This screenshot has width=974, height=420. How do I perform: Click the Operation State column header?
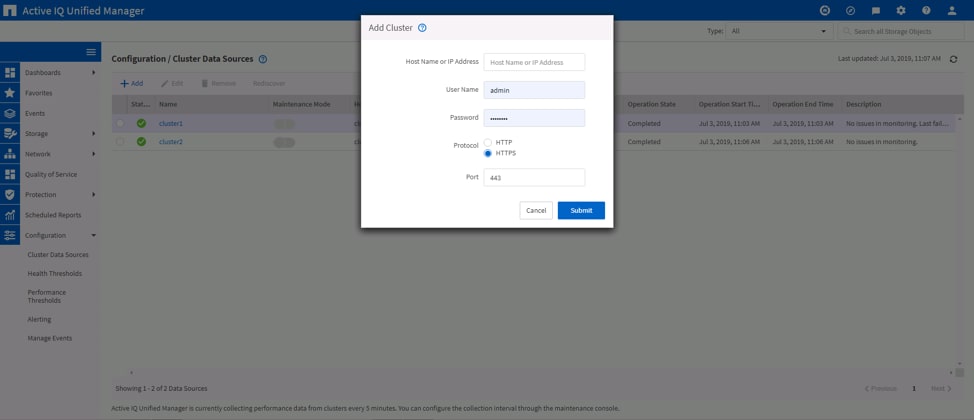[x=652, y=104]
